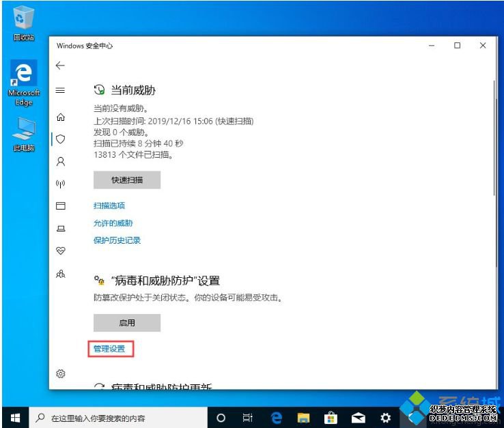
Task: Click the 13813 个文件已扫描 text
Action: (134, 155)
